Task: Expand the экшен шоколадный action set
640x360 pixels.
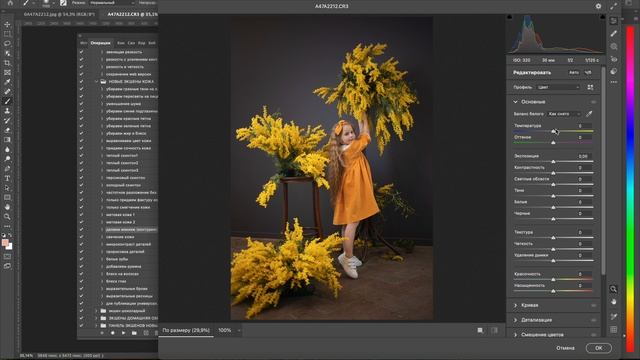Action: point(97,311)
